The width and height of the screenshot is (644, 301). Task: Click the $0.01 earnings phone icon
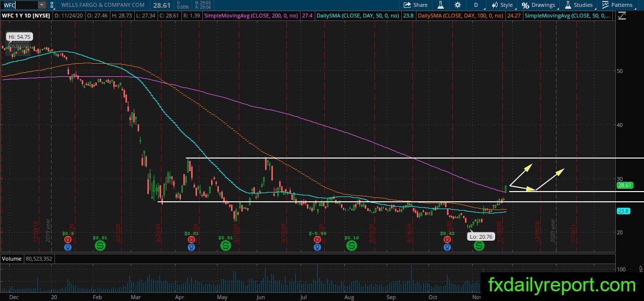pos(191,239)
